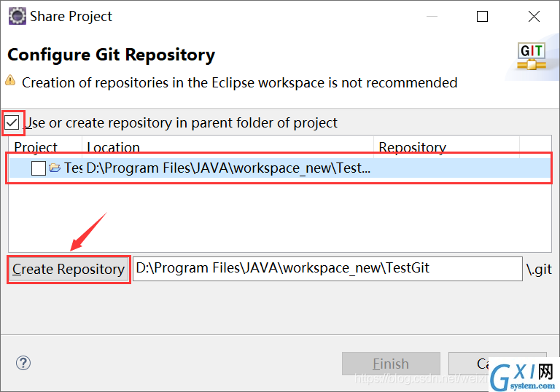Minimize the Share Project dialog
The height and width of the screenshot is (392, 560).
point(432,17)
